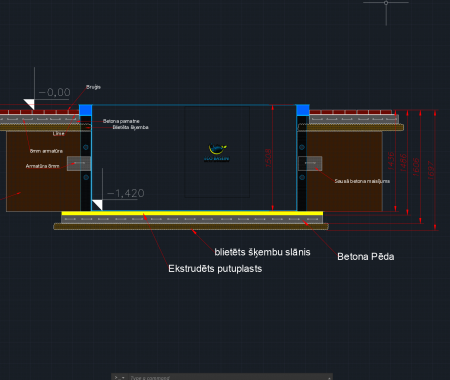Click the -0,00 elevation marker triangle
The height and width of the screenshot is (380, 450).
pyautogui.click(x=29, y=104)
